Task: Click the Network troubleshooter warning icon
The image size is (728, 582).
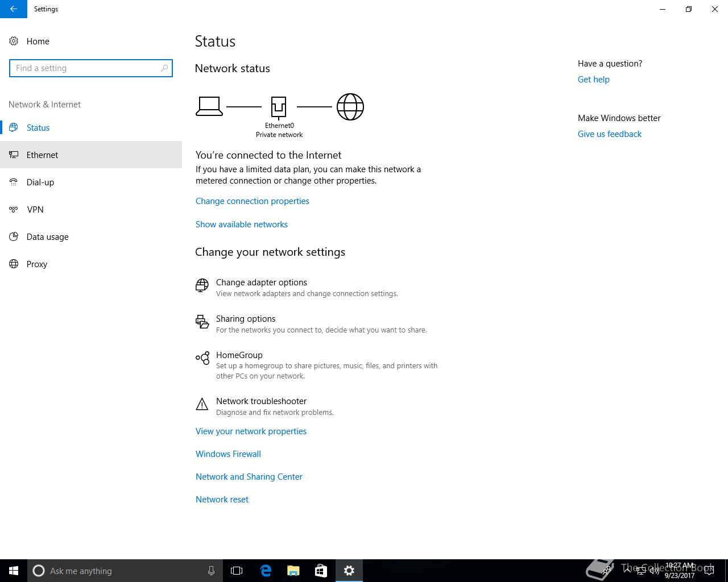Action: (x=202, y=404)
